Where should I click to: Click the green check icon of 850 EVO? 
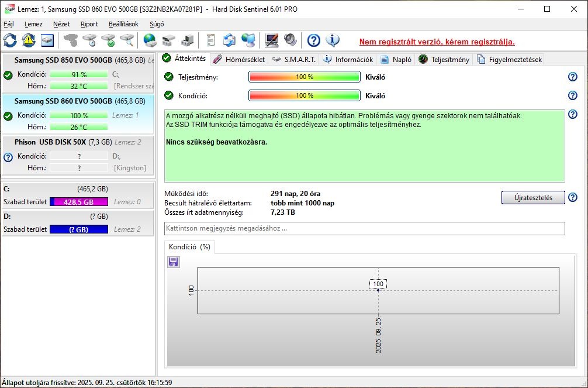tap(8, 75)
